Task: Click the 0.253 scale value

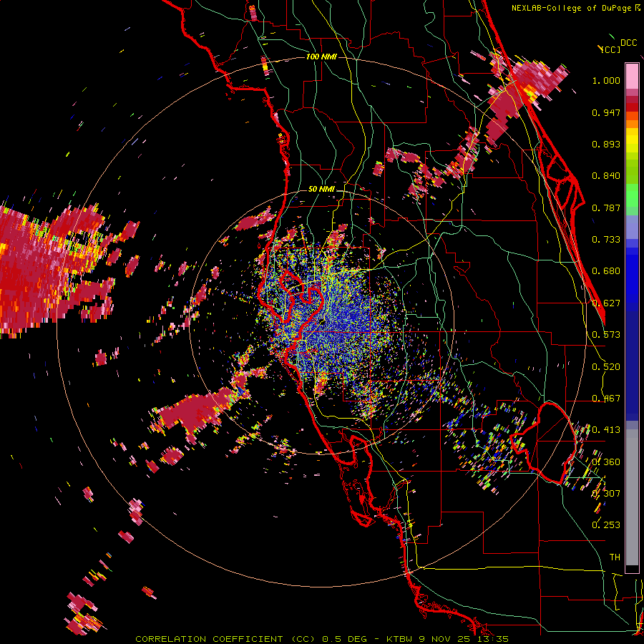Action: (606, 525)
